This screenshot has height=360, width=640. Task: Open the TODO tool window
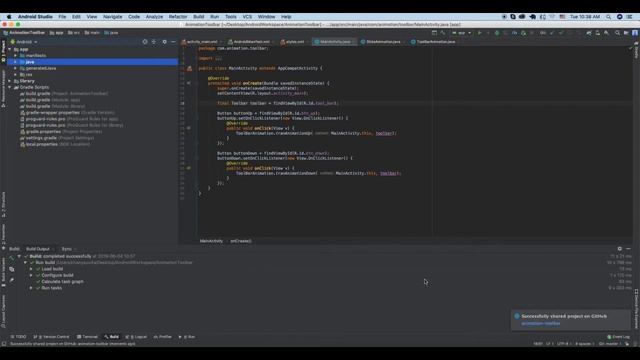[x=18, y=337]
